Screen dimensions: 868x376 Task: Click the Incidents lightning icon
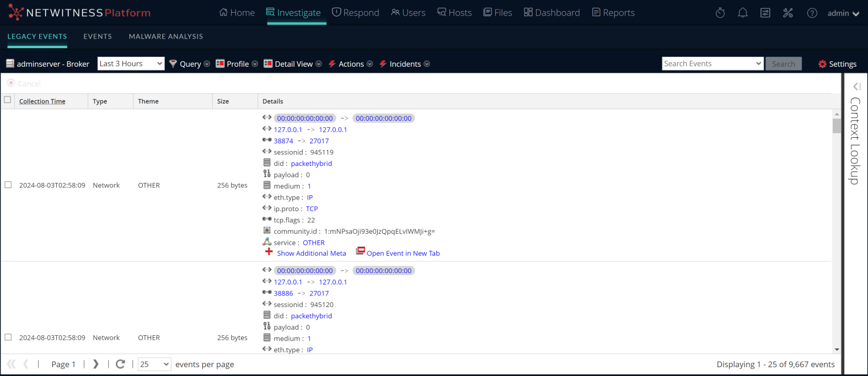coord(383,63)
